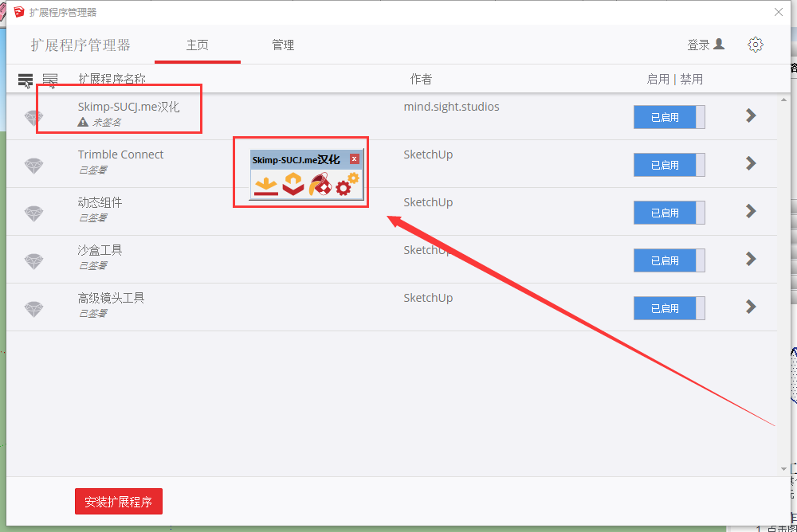Screen dimensions: 797x532
Task: Click the 安装扩展程序 button
Action: (119, 502)
